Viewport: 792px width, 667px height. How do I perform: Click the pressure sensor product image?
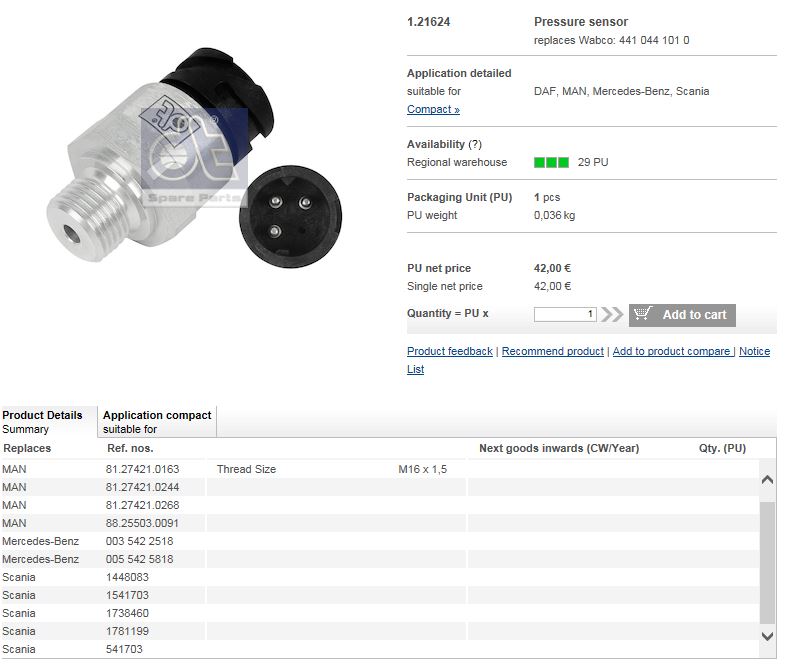(194, 159)
